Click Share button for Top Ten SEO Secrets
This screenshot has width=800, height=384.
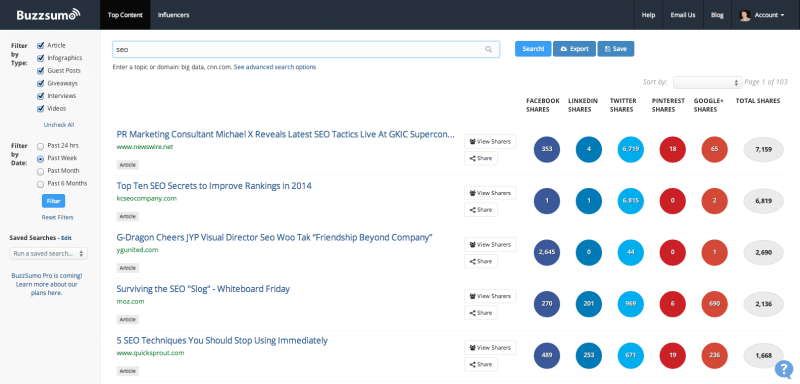481,210
